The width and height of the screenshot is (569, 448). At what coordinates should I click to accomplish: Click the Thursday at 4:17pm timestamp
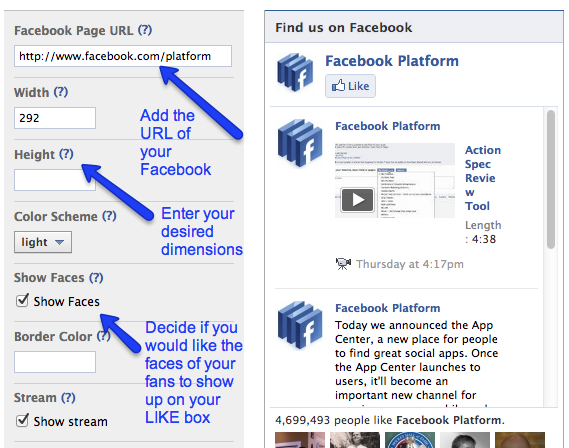point(410,264)
